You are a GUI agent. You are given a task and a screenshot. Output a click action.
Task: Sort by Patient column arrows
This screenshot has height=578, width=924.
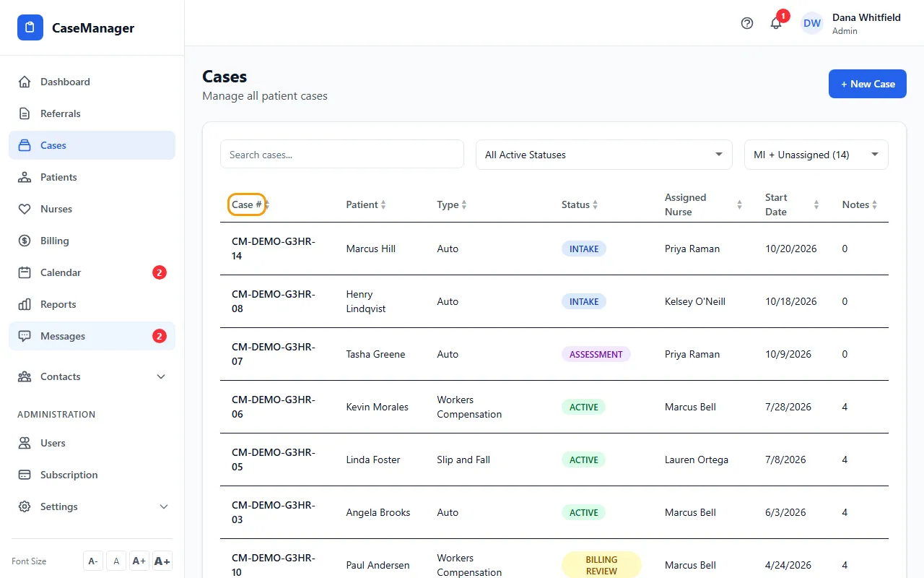pos(383,204)
